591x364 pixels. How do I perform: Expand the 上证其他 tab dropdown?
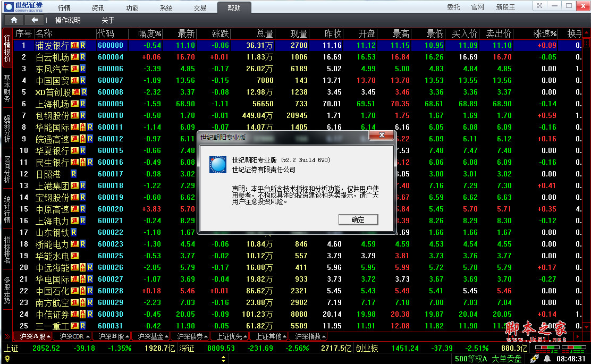pyautogui.click(x=284, y=336)
